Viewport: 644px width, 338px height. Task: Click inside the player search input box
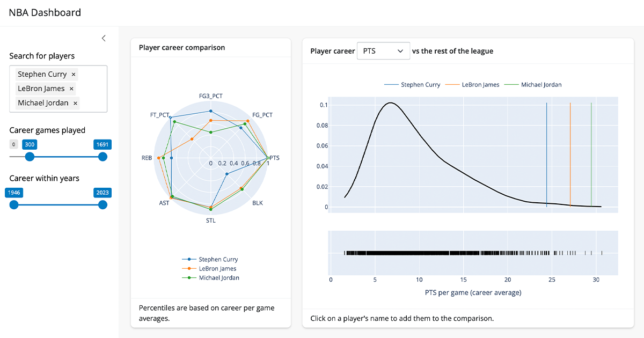point(92,103)
